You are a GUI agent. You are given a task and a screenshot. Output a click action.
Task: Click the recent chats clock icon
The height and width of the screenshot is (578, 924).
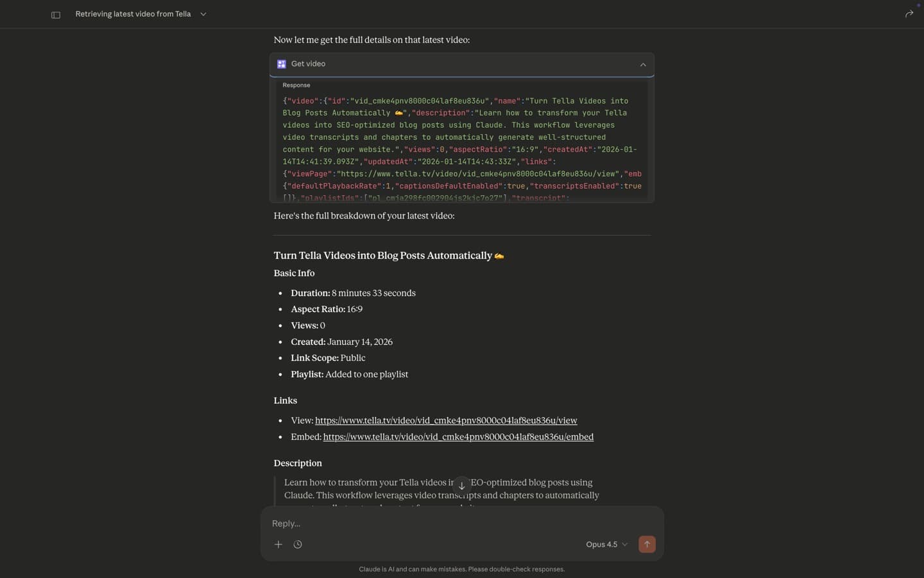[298, 544]
